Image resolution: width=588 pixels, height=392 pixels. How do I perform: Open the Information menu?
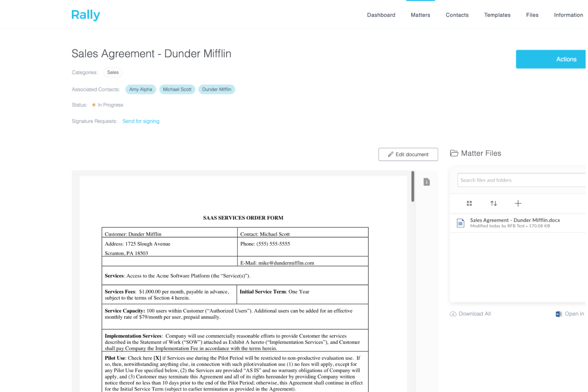pos(569,15)
